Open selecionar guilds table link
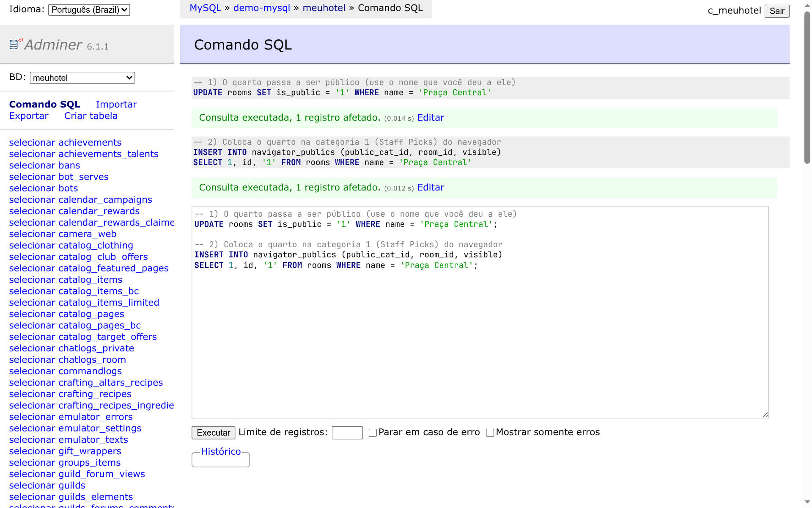Viewport: 812px width, 508px height. tap(47, 486)
